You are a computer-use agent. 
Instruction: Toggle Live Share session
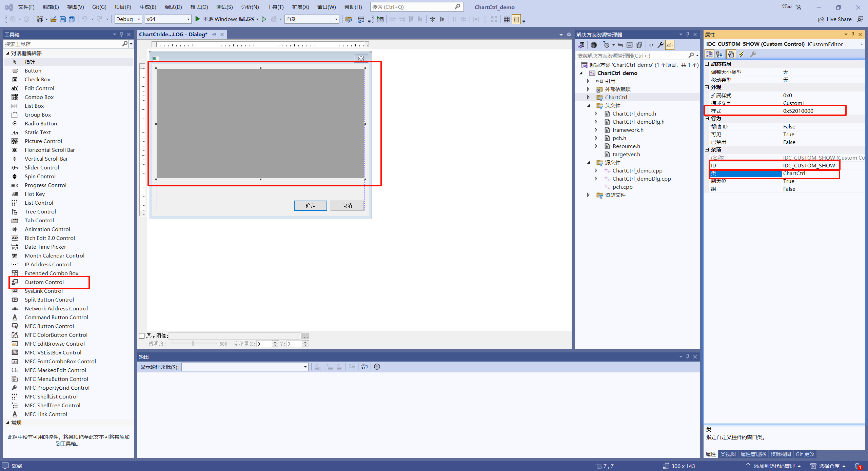835,19
